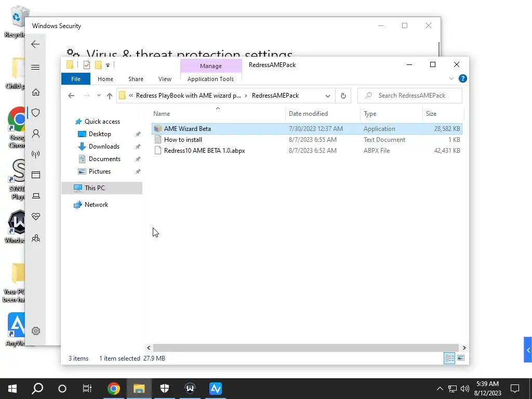Open Task View on taskbar
The image size is (532, 399).
click(x=87, y=389)
